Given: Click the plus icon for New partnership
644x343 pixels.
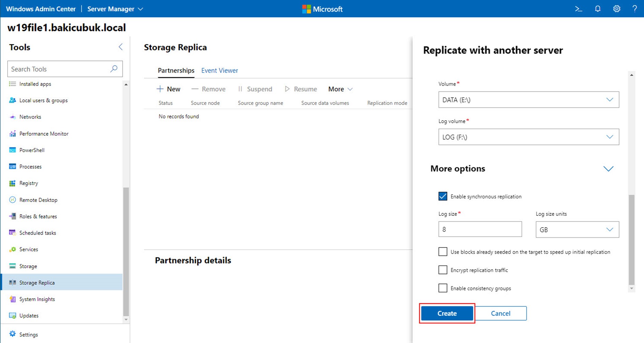Looking at the screenshot, I should [160, 89].
